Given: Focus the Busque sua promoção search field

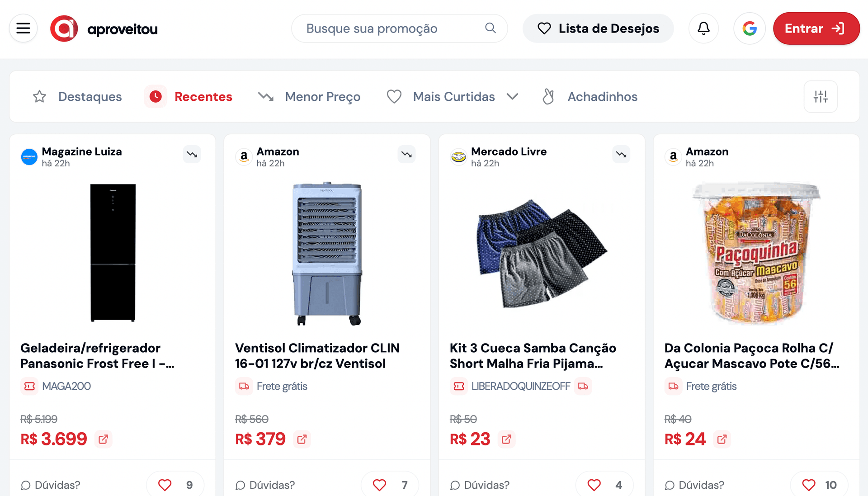Looking at the screenshot, I should (x=389, y=28).
